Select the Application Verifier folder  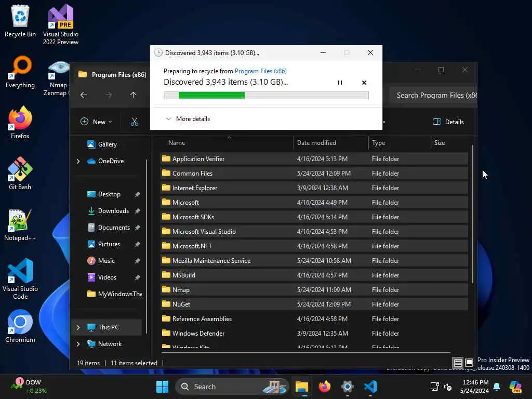(x=314, y=159)
